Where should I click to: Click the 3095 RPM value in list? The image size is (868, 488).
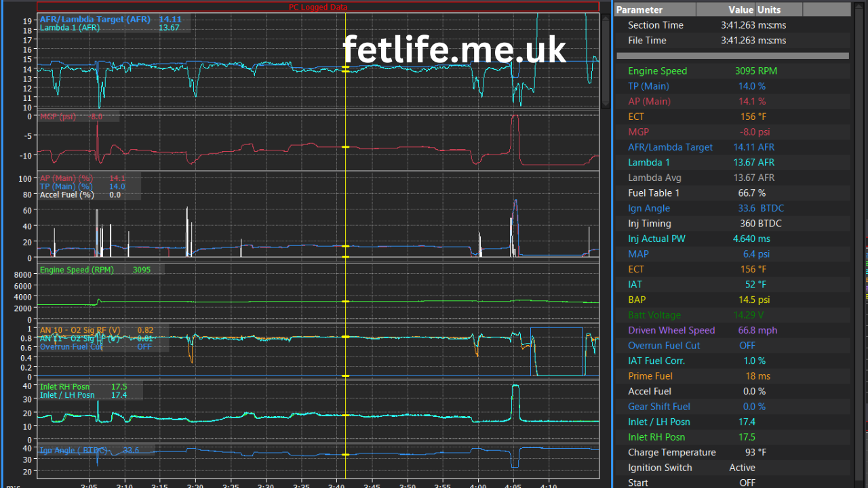(x=756, y=71)
